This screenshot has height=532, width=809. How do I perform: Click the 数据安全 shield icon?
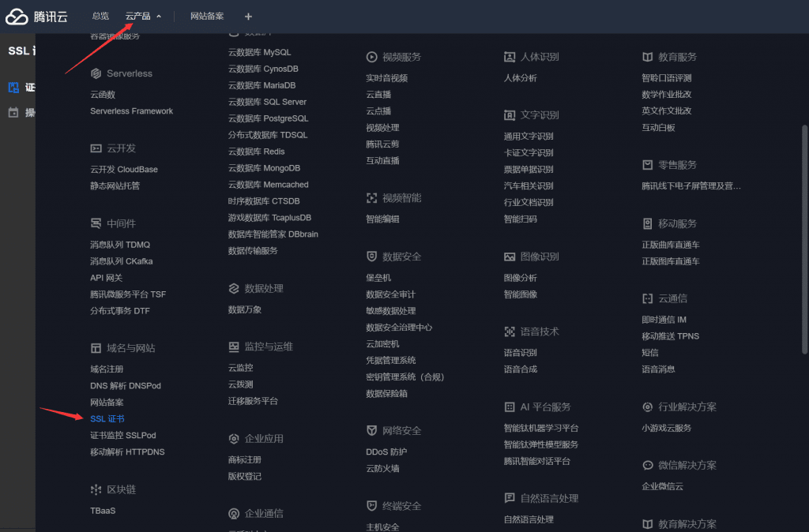(371, 257)
